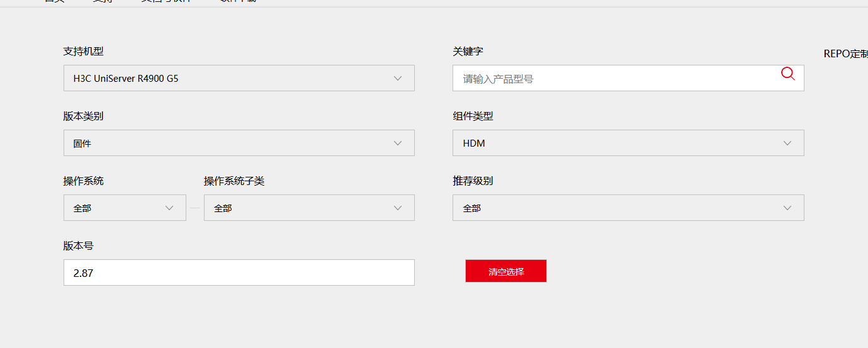Expand the 固件 version category dropdown

point(239,143)
